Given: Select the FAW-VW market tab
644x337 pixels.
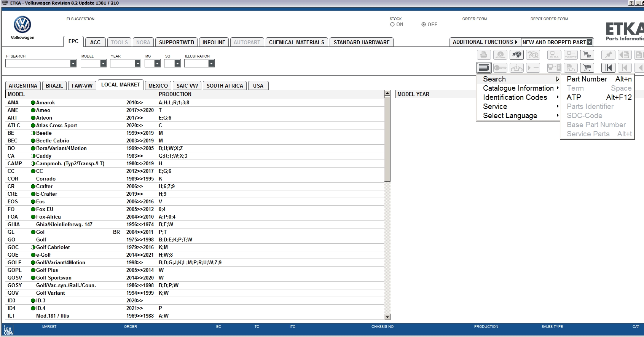Looking at the screenshot, I should coord(82,86).
